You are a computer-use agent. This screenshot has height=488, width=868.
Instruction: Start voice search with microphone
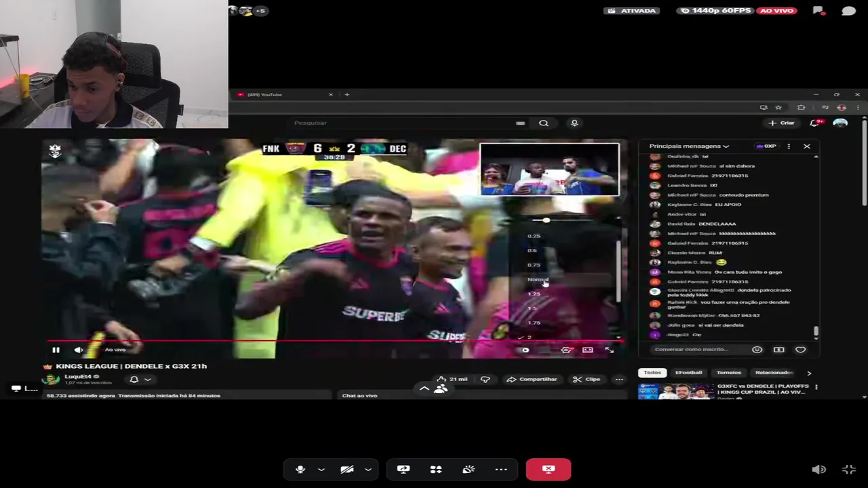click(x=574, y=123)
